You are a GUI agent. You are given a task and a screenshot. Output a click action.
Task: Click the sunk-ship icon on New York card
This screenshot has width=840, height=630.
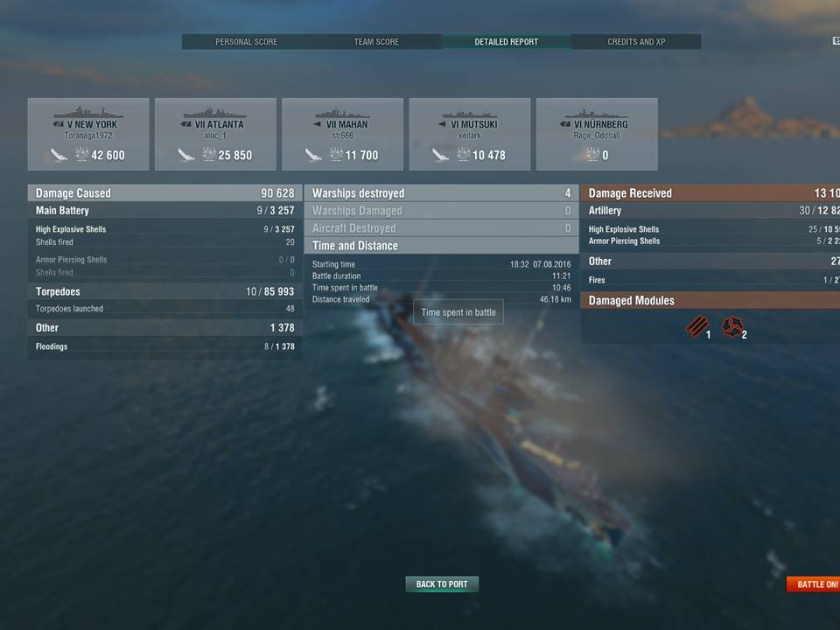point(59,156)
